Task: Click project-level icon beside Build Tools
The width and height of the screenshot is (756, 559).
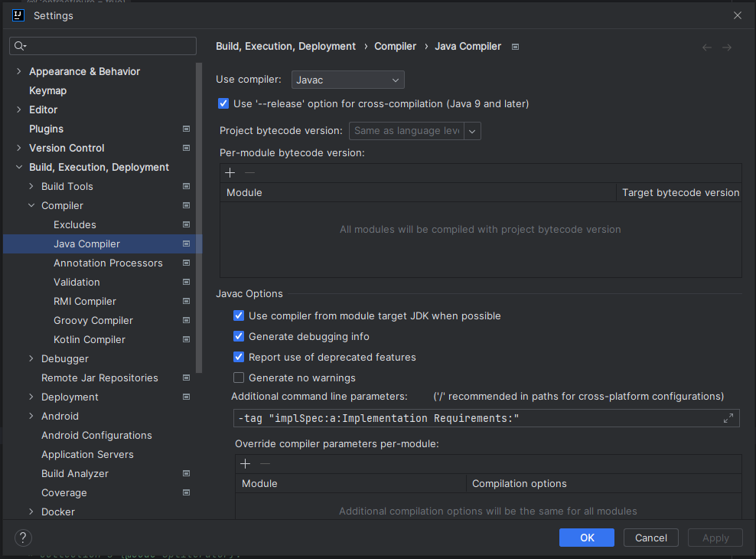Action: [186, 186]
